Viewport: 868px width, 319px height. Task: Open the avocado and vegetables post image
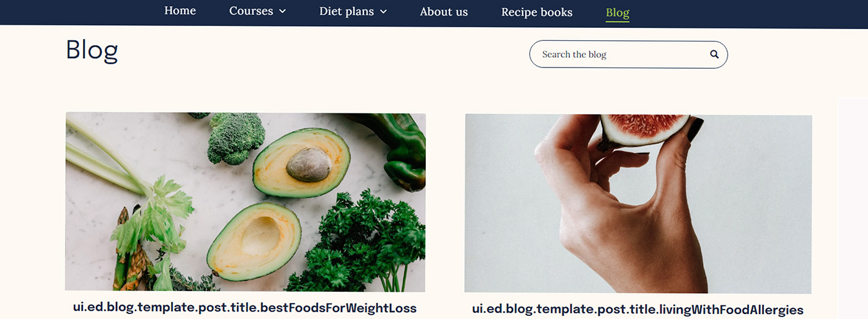[x=246, y=202]
